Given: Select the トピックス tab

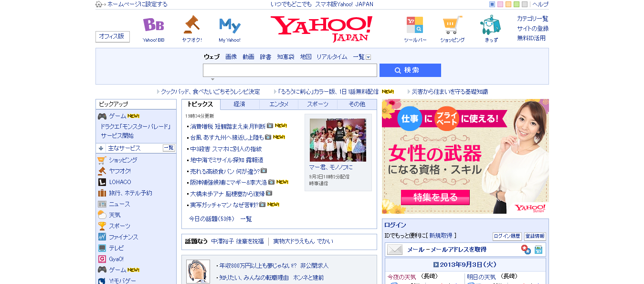Looking at the screenshot, I should pos(201,104).
